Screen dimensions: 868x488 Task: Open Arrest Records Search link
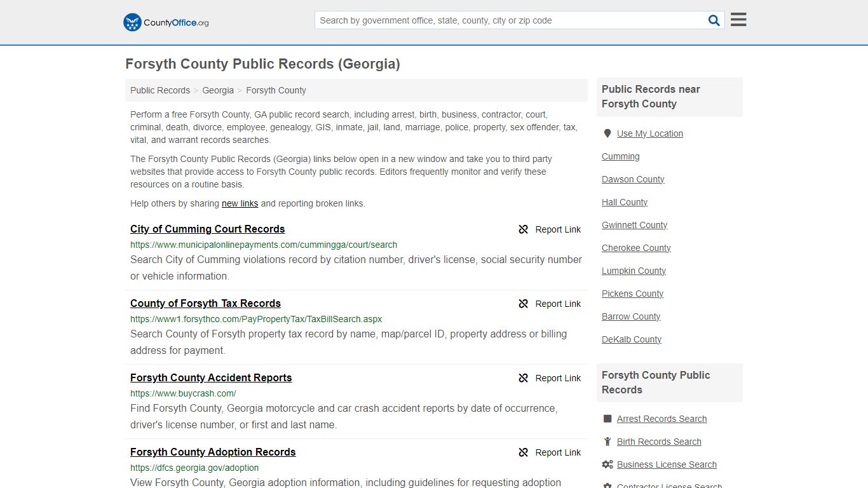point(661,419)
